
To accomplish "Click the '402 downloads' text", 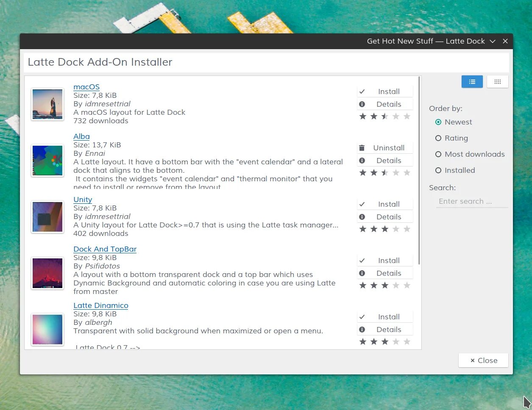I will click(101, 233).
